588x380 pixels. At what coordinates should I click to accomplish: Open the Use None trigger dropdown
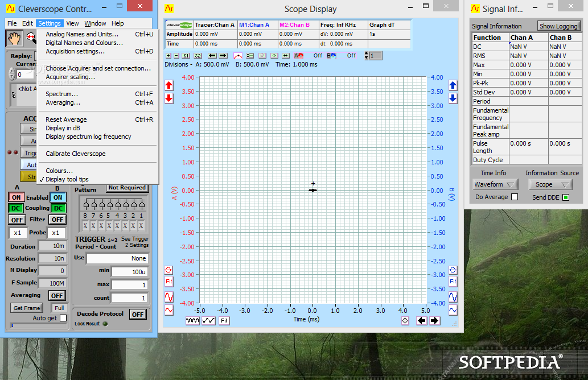(117, 258)
